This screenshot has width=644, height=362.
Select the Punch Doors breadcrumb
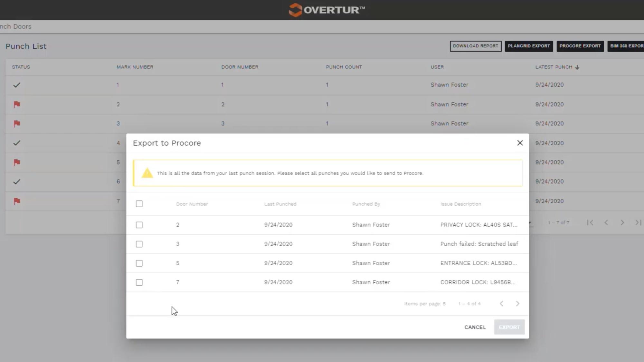(x=16, y=26)
